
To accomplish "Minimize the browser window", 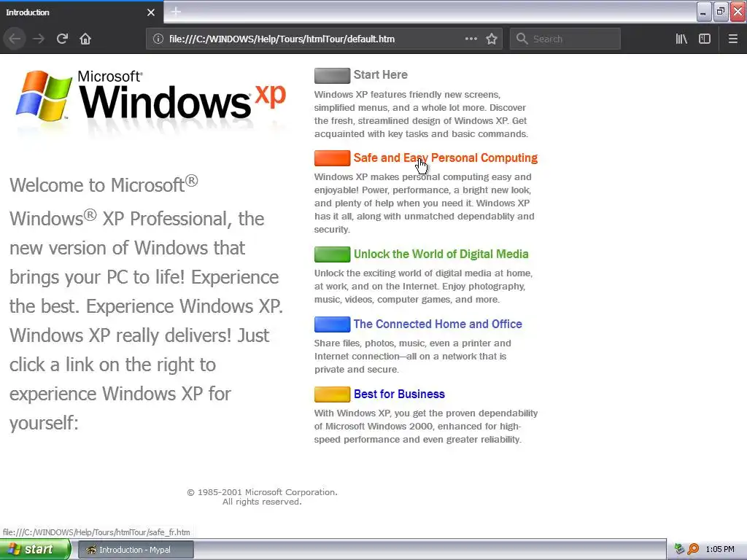I will 704,12.
